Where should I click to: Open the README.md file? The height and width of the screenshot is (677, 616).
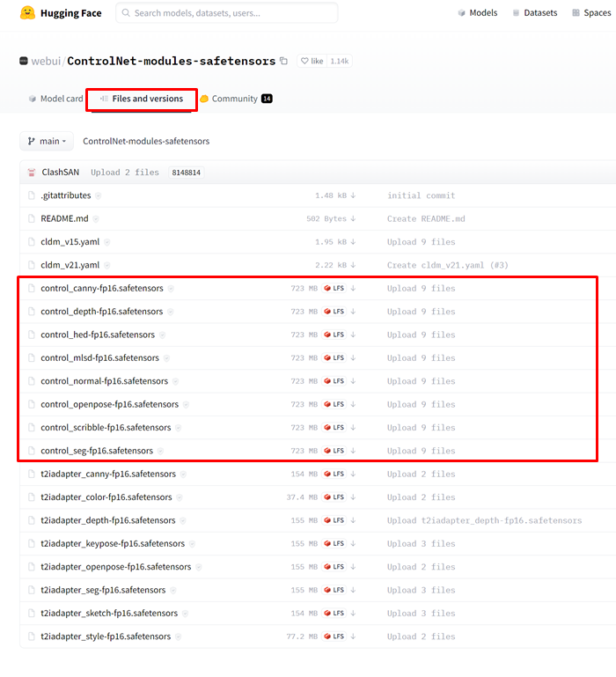coord(64,219)
